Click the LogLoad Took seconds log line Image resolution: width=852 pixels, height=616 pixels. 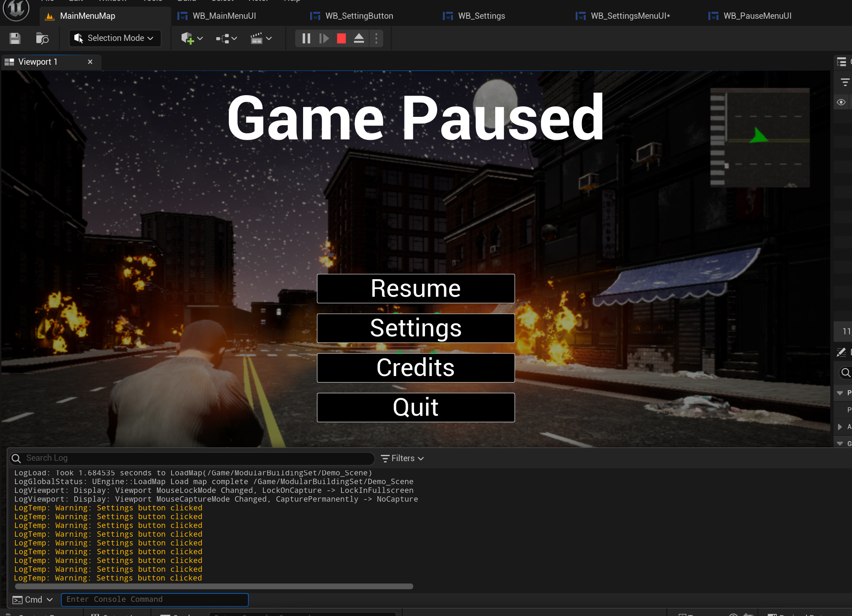[193, 473]
